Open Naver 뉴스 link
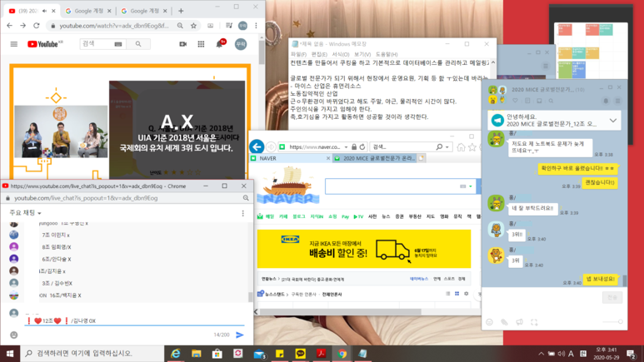Screen dimensions: 644x362 point(386,216)
